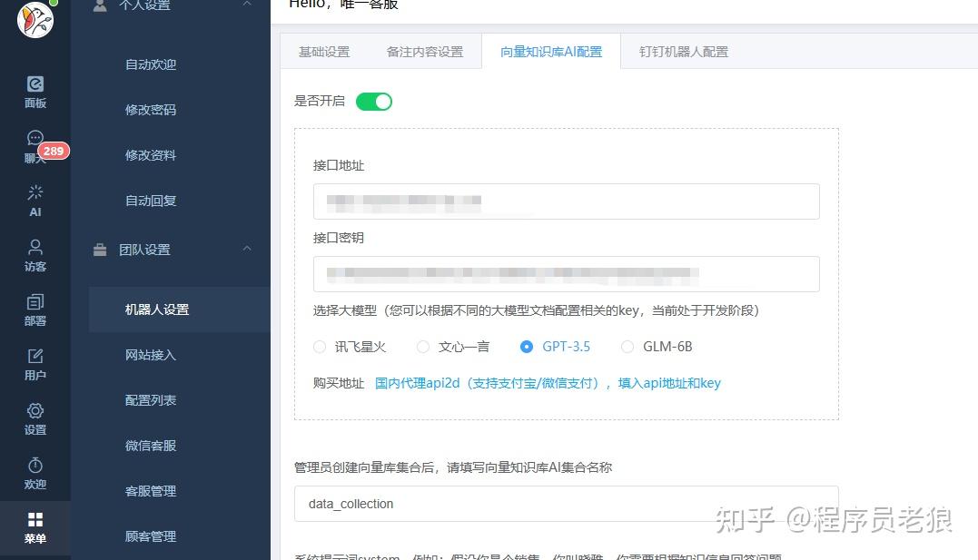
Task: Switch to the 备注内容设置 tab
Action: tap(425, 52)
